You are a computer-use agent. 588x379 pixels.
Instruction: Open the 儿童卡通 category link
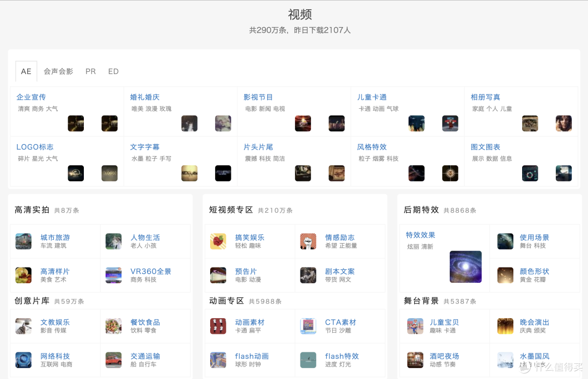coord(372,97)
